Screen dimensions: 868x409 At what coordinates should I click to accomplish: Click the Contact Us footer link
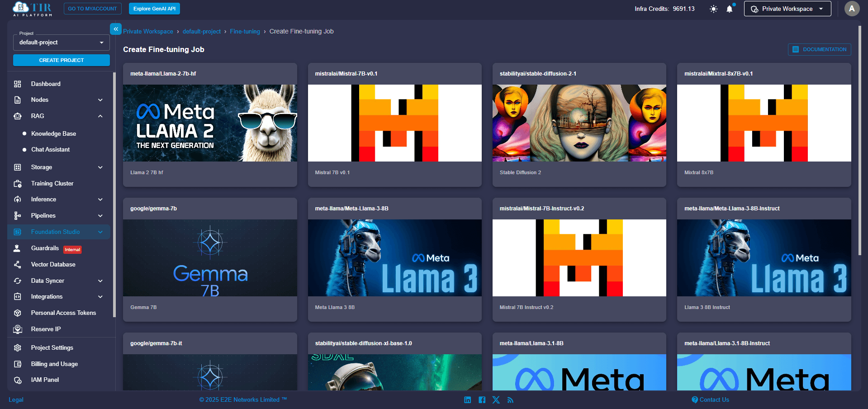point(710,400)
